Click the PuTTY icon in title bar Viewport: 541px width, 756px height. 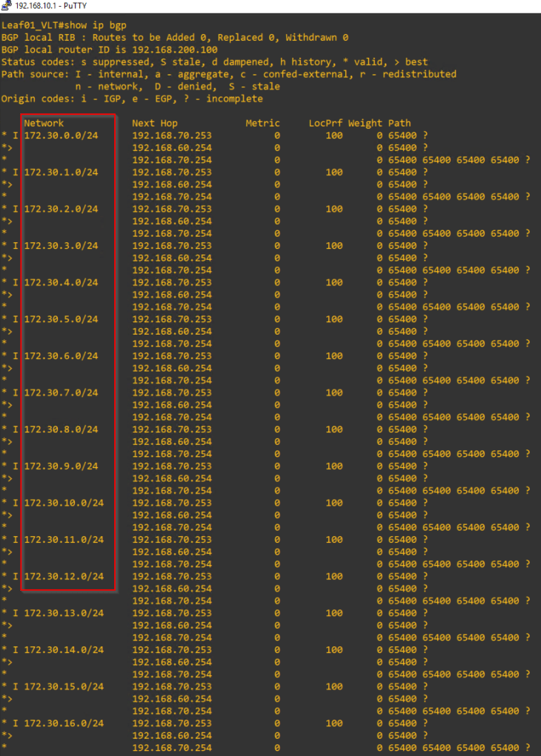(7, 6)
